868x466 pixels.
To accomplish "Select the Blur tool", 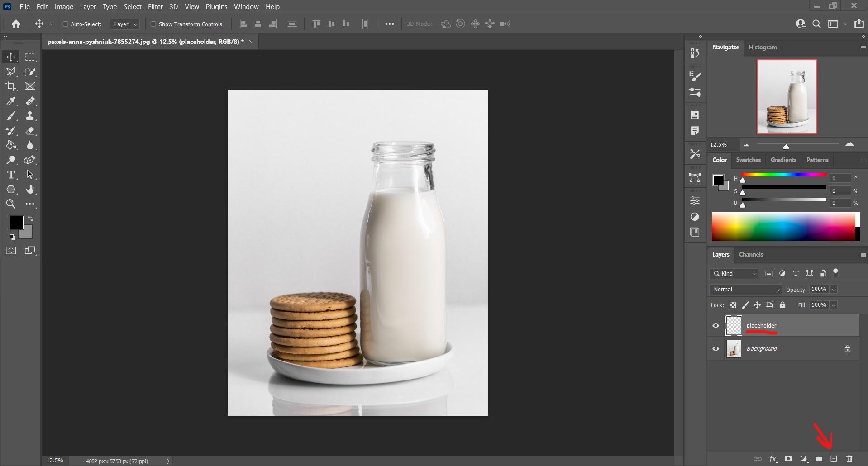I will pos(30,146).
